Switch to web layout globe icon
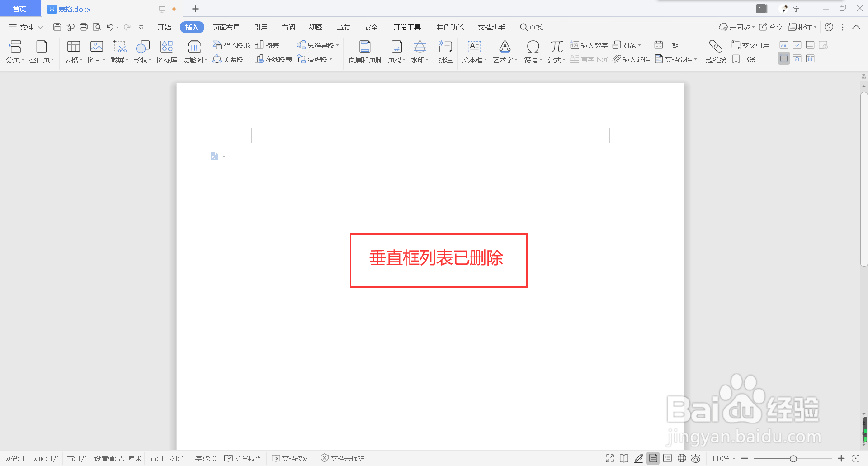 tap(682, 458)
